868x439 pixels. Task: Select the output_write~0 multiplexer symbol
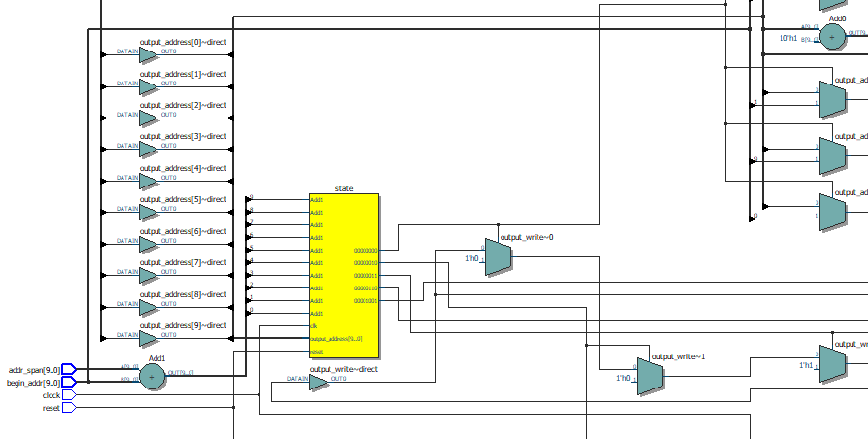pyautogui.click(x=499, y=257)
